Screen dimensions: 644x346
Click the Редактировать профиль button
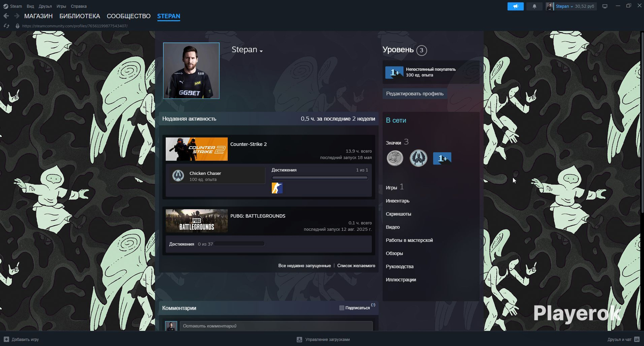click(x=415, y=93)
